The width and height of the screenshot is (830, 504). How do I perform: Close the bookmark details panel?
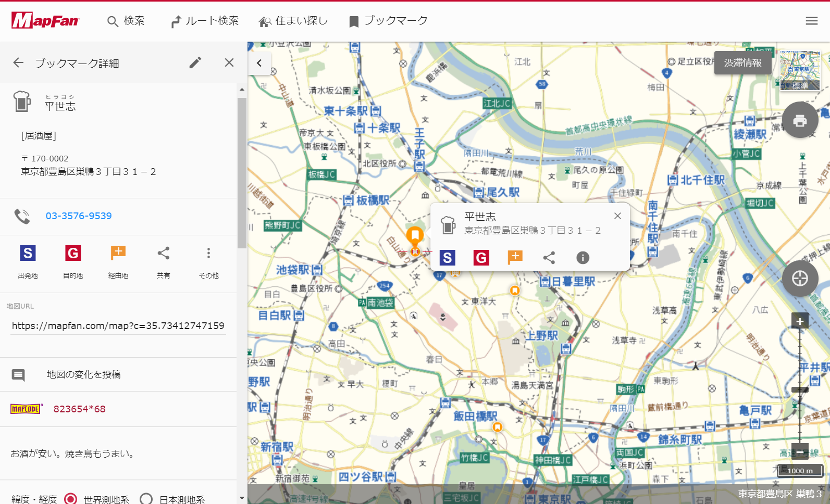pyautogui.click(x=229, y=62)
